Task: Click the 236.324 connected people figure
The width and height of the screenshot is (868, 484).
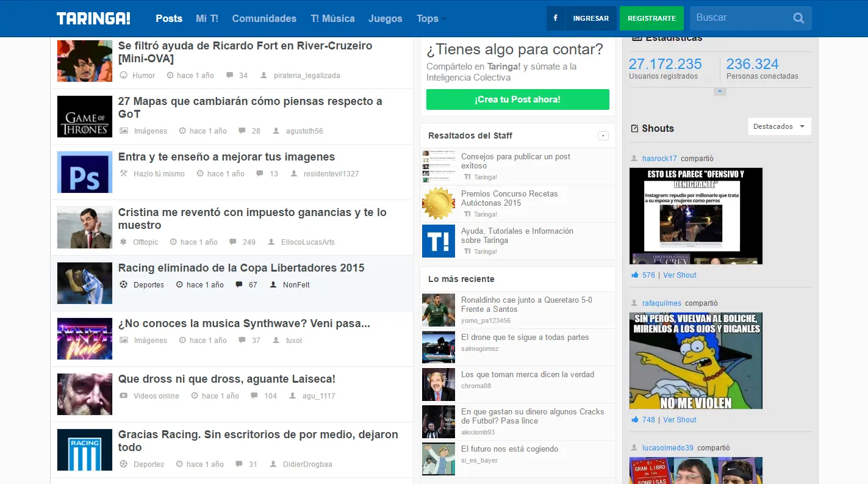Action: (753, 64)
